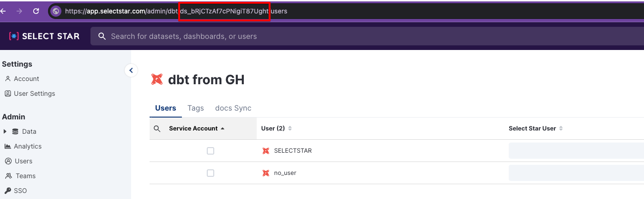Image resolution: width=644 pixels, height=199 pixels.
Task: Go to the Teams admin page
Action: [x=25, y=176]
